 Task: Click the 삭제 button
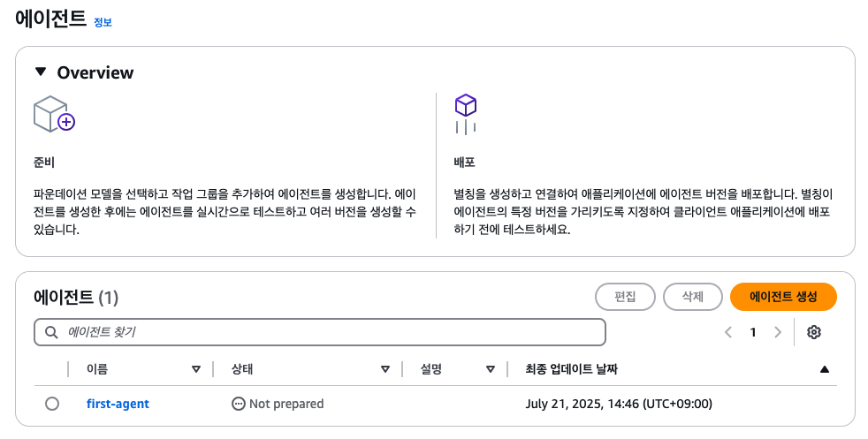tap(693, 297)
